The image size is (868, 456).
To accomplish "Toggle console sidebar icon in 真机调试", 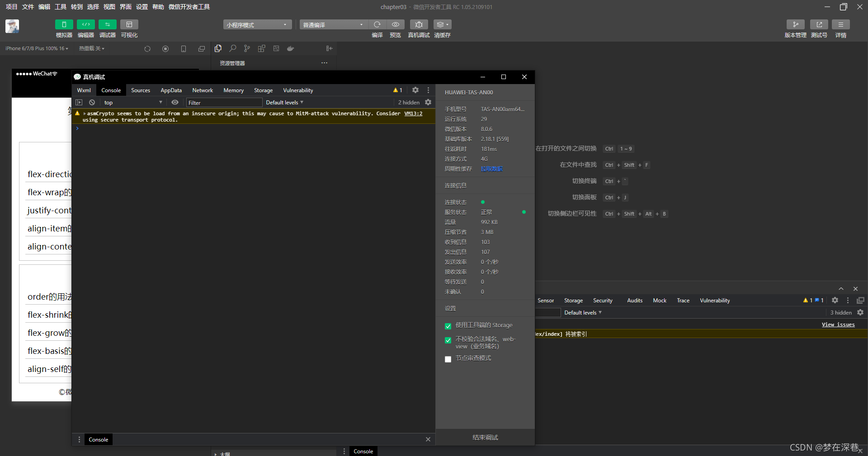I will [x=79, y=103].
